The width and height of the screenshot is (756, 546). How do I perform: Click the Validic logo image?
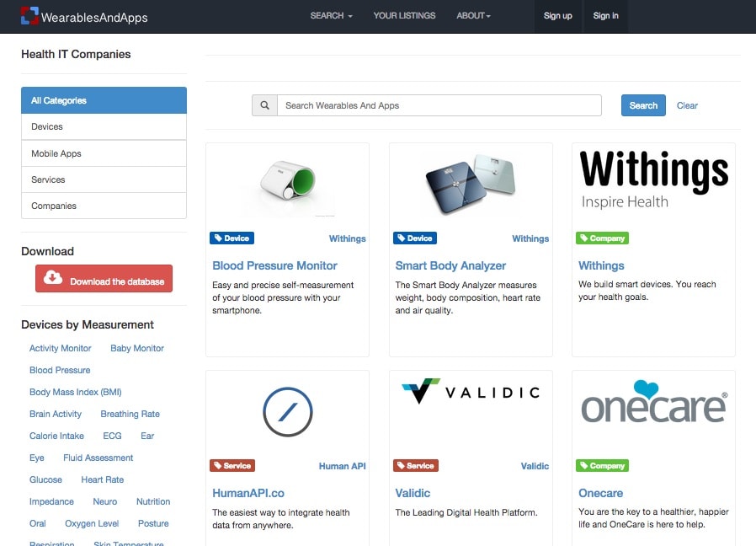click(471, 391)
